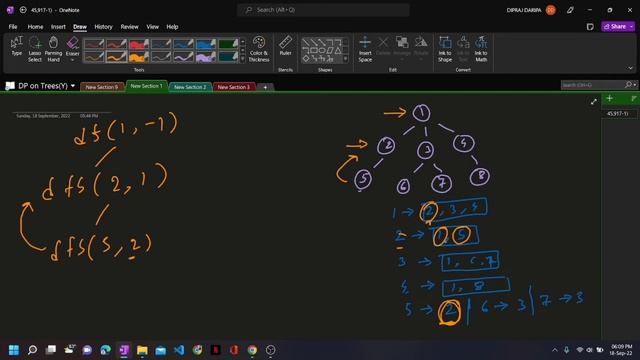The image size is (640, 360).
Task: Add a new section with plus tab
Action: (x=265, y=87)
